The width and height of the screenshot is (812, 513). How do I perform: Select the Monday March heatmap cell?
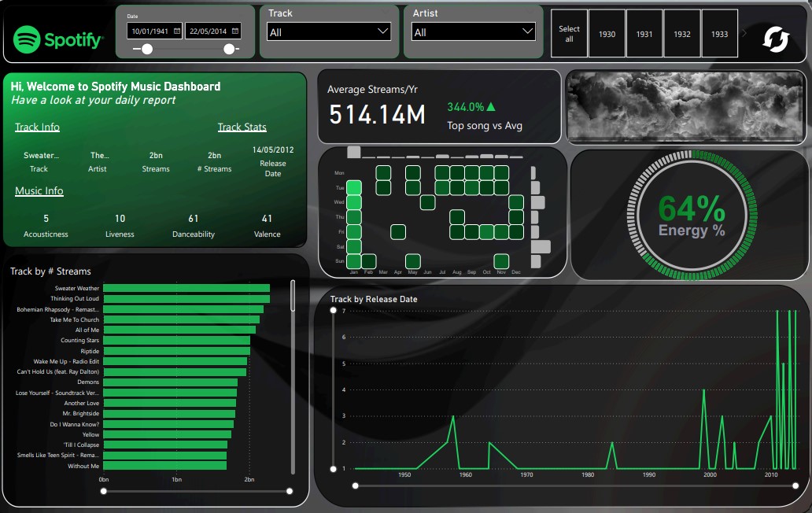[383, 173]
